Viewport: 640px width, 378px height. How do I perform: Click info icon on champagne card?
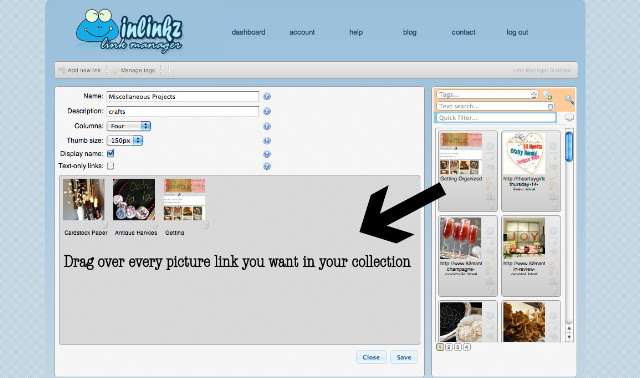(490, 231)
